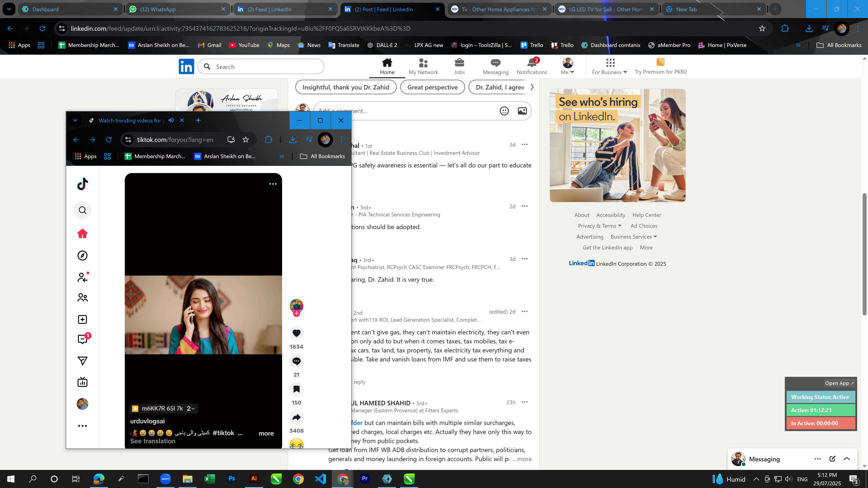
Task: Click the TikTok logo
Action: (x=83, y=184)
